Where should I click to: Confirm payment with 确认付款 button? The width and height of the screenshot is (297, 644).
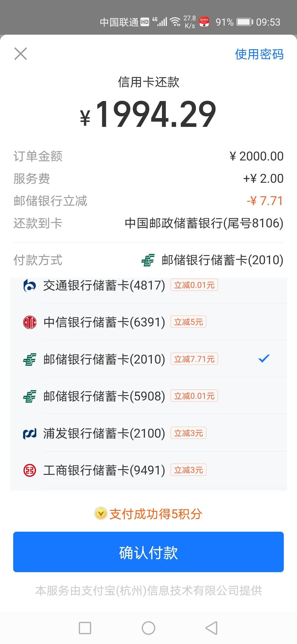[148, 552]
